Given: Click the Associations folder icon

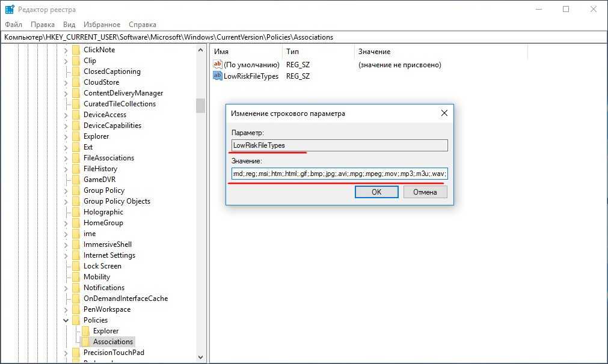Looking at the screenshot, I should pyautogui.click(x=85, y=342).
